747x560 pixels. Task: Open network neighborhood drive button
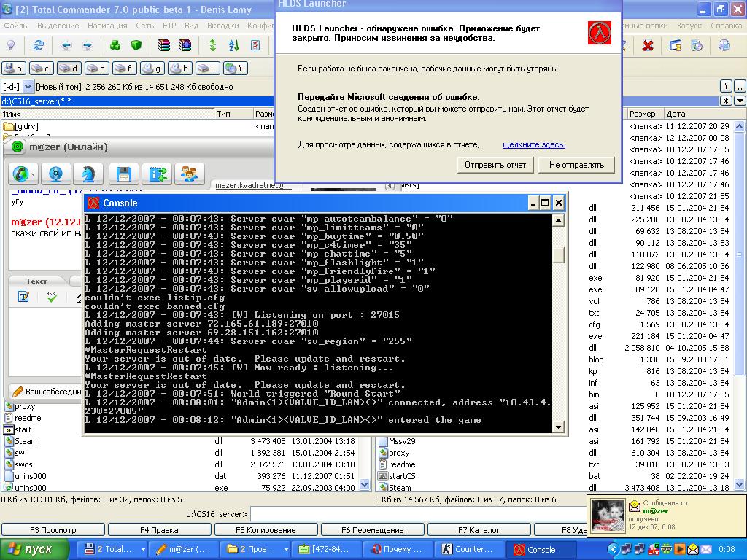pyautogui.click(x=236, y=69)
